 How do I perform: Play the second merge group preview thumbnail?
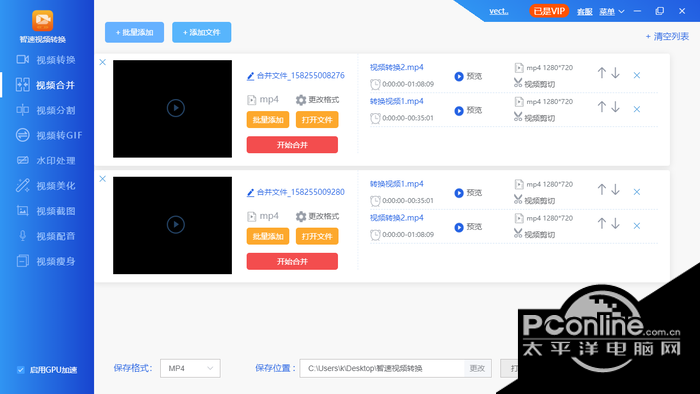[x=175, y=224]
